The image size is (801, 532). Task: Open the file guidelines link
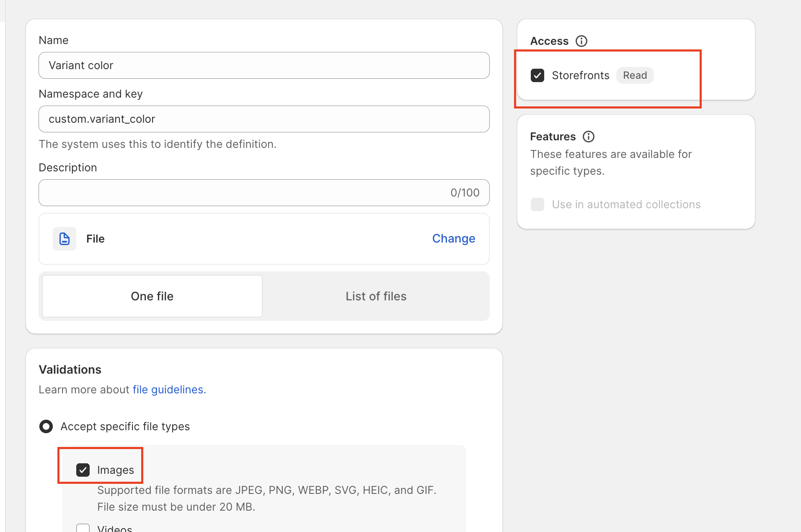click(x=169, y=390)
